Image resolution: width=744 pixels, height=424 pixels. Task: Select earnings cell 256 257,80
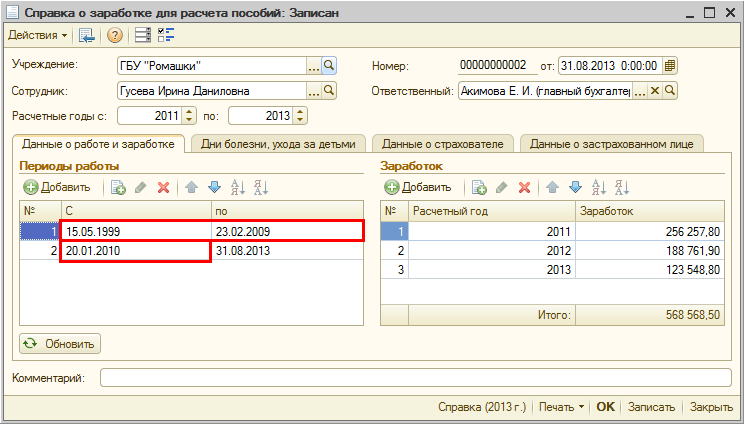click(x=650, y=231)
